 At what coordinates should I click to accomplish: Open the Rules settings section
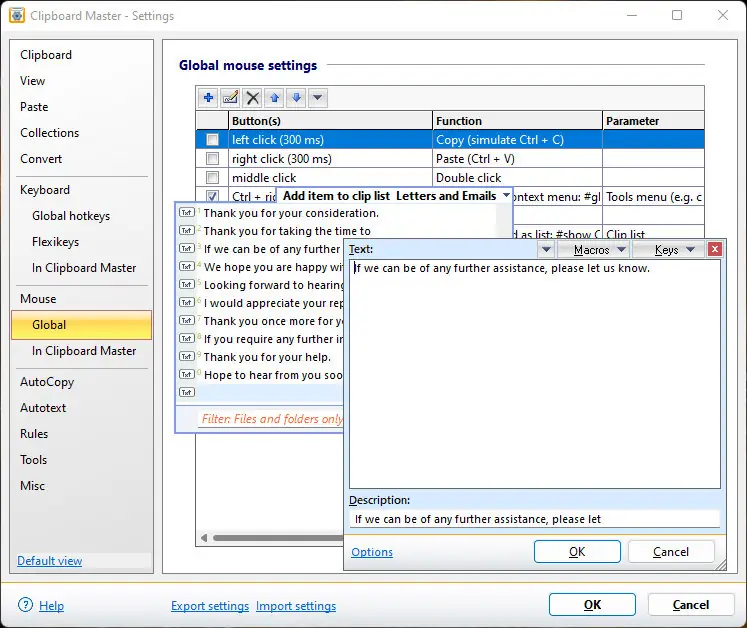tap(34, 434)
